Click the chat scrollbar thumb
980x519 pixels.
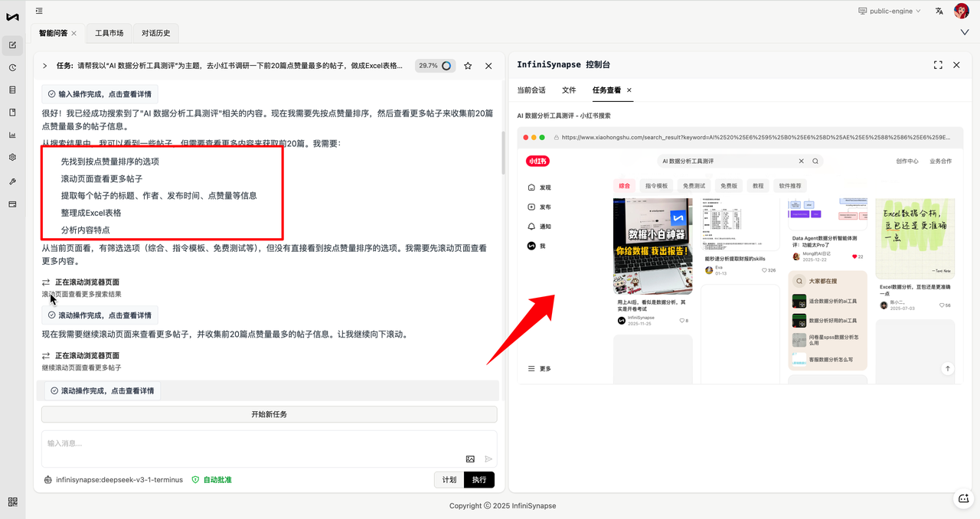point(502,153)
